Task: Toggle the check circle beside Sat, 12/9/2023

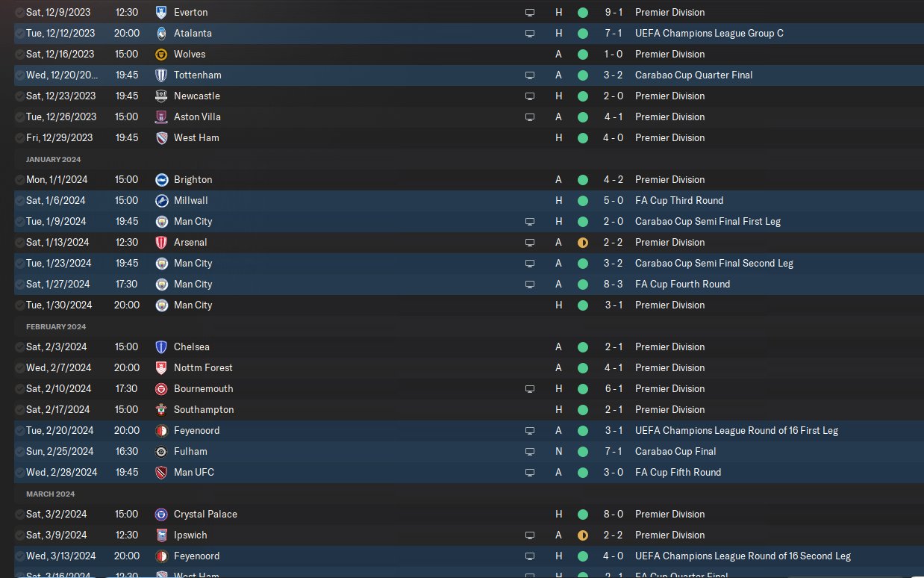Action: (19, 13)
